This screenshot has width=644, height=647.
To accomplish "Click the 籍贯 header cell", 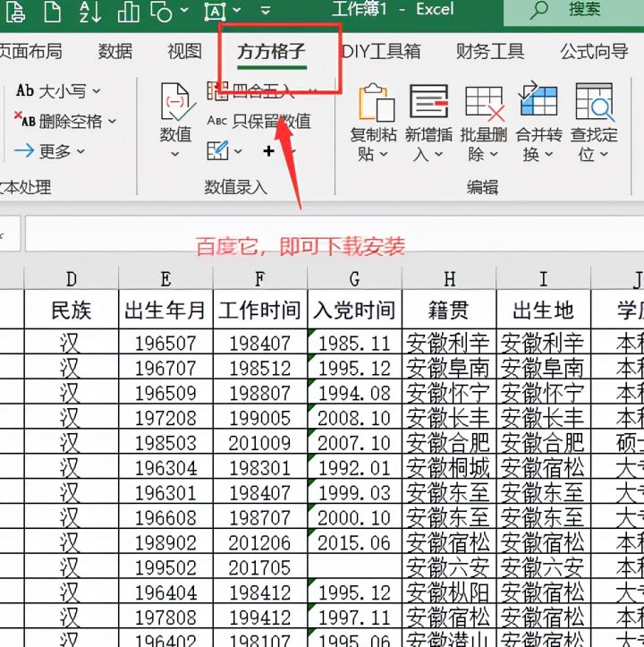I will pos(449,310).
